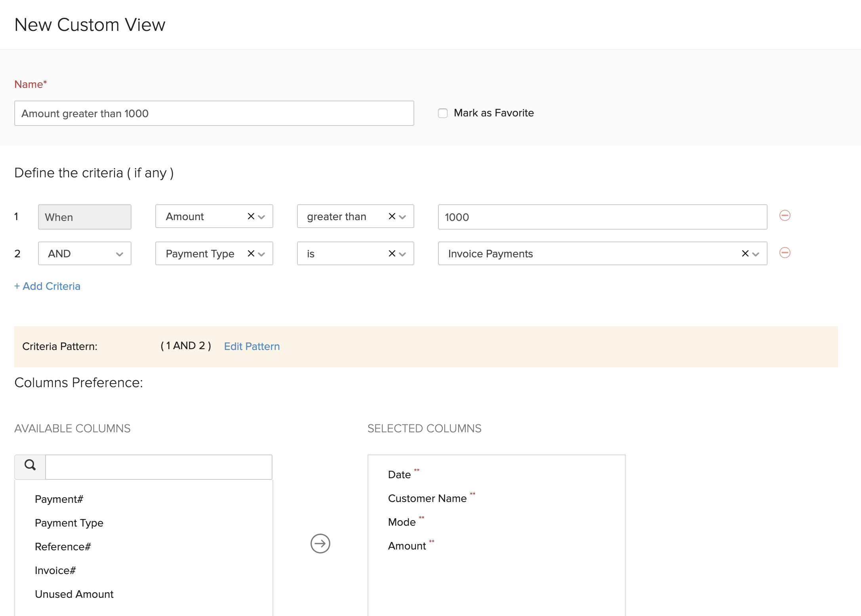Edit the 1000 criteria value
861x616 pixels.
[602, 217]
